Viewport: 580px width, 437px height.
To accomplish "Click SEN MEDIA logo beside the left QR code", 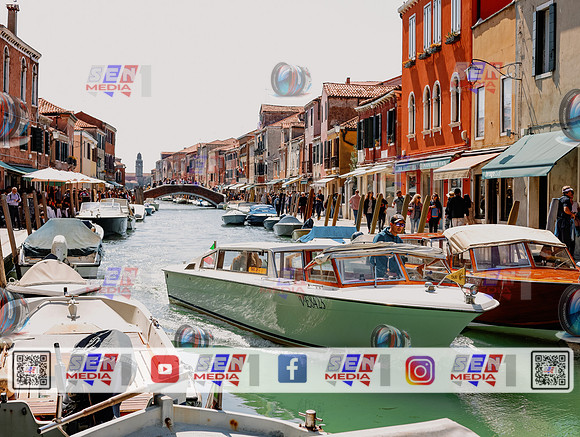I will click(92, 370).
